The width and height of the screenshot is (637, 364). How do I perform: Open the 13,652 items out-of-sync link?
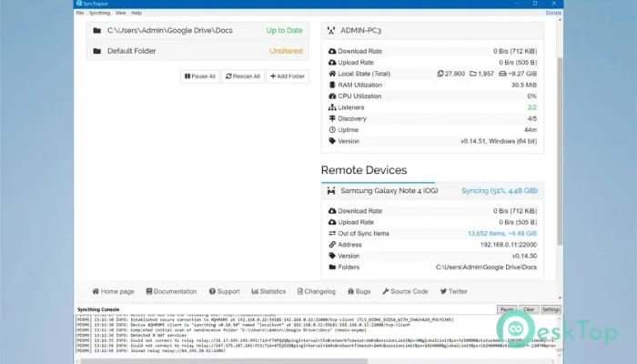pyautogui.click(x=502, y=234)
